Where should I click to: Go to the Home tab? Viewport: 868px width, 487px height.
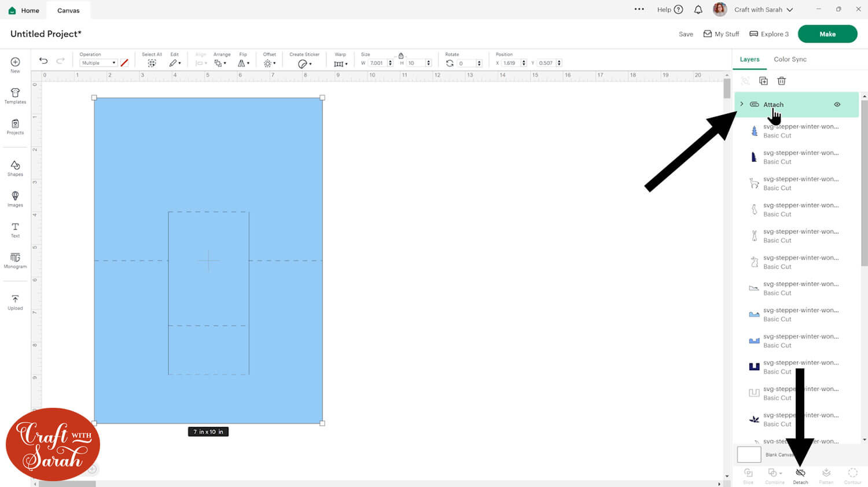pyautogui.click(x=24, y=10)
